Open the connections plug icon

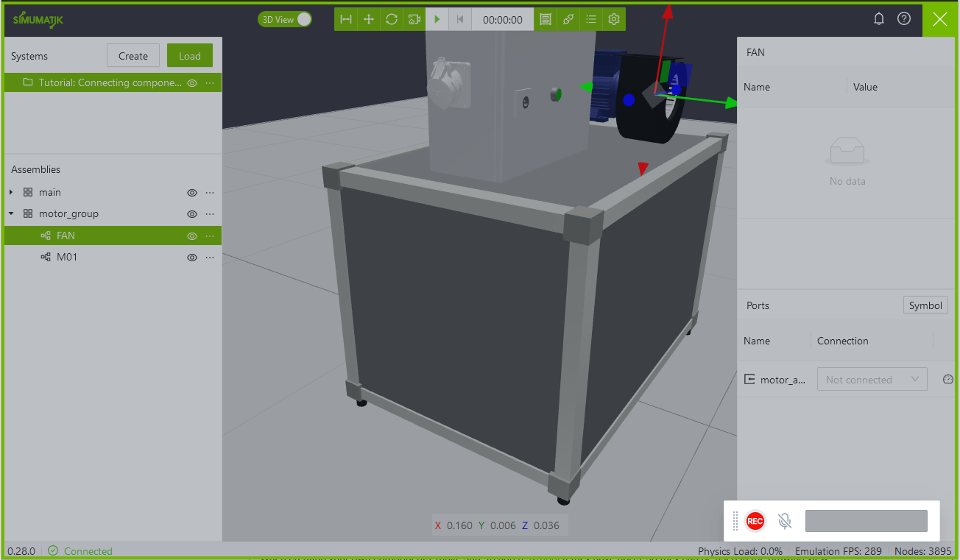(568, 20)
